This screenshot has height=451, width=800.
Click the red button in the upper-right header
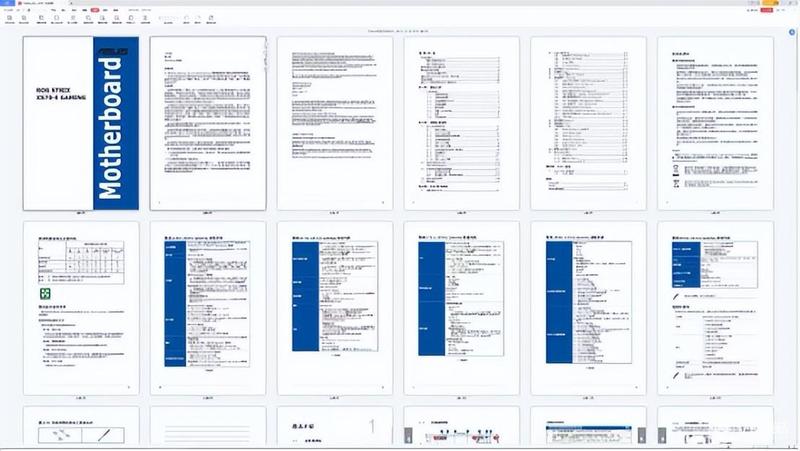(x=766, y=10)
